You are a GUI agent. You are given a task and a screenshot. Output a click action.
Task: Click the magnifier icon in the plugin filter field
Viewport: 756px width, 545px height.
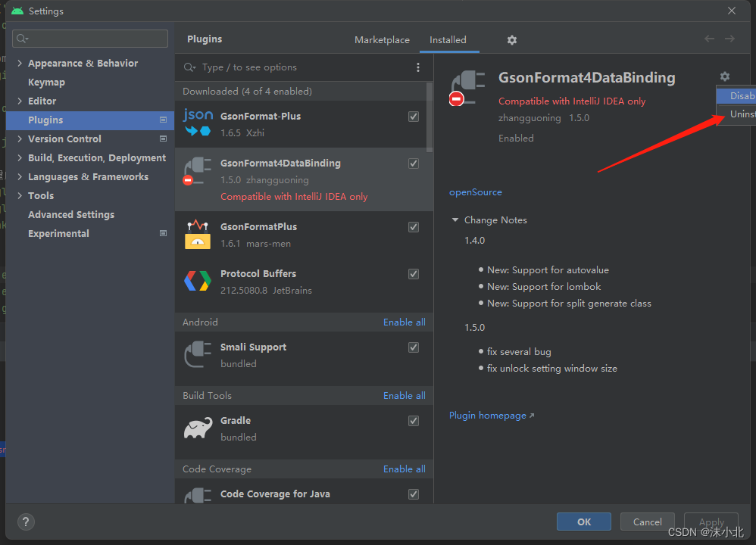(x=189, y=67)
